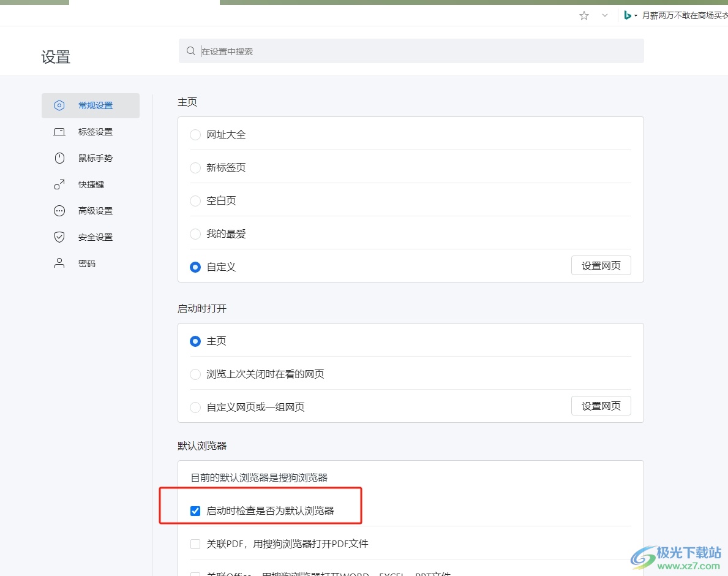728x576 pixels.
Task: Click the password person icon
Action: (59, 263)
